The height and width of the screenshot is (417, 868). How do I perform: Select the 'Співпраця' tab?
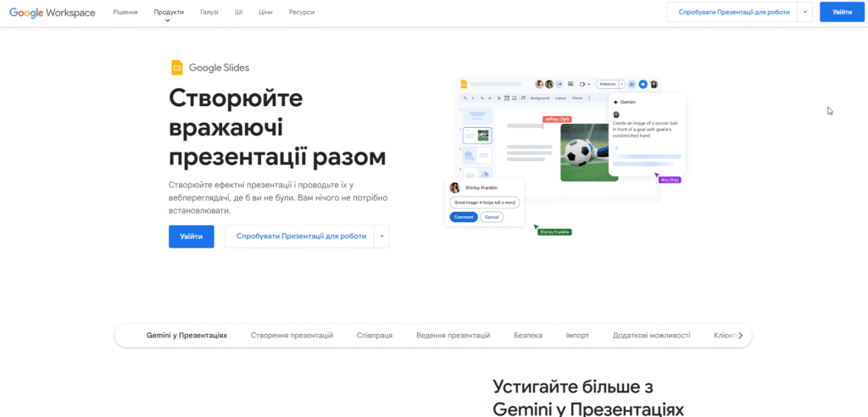click(374, 336)
